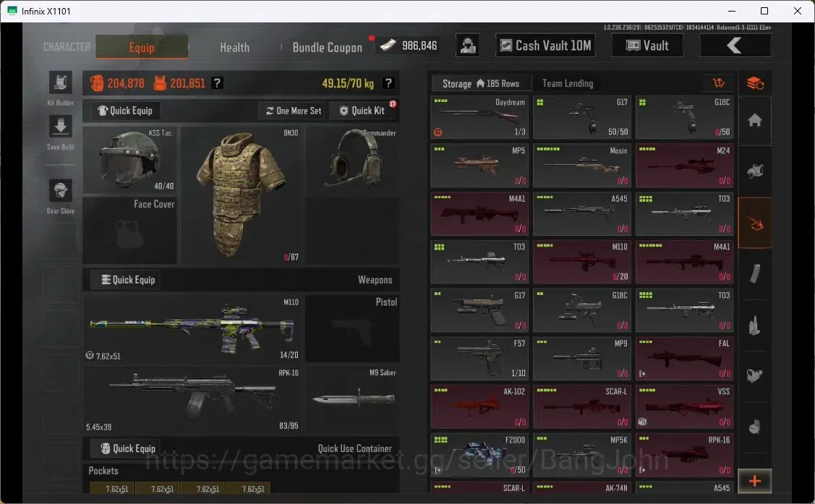Click the backpack value 204,878 icon

(97, 83)
